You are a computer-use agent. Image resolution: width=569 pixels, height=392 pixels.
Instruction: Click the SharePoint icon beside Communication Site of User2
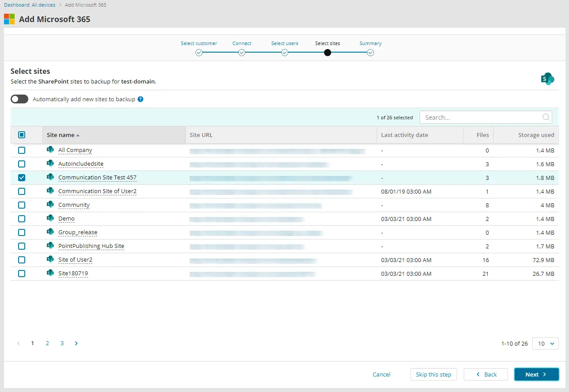50,191
